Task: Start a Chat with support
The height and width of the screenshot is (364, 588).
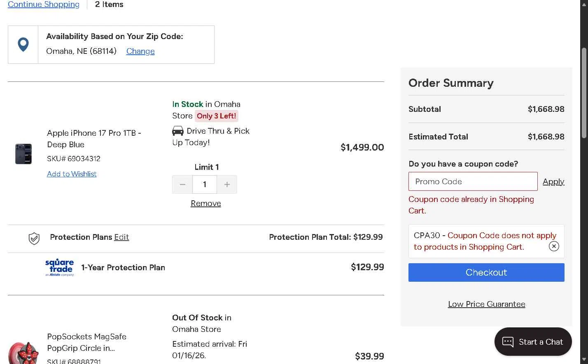Action: click(533, 342)
